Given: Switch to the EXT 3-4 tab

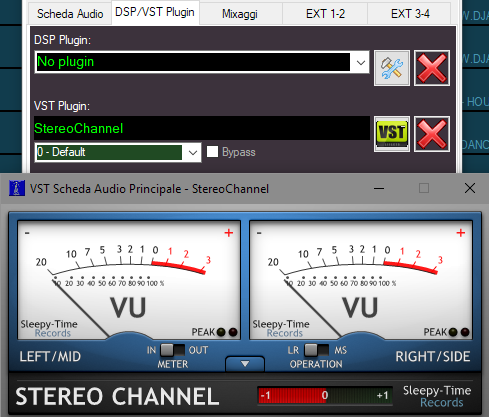Looking at the screenshot, I should point(410,14).
